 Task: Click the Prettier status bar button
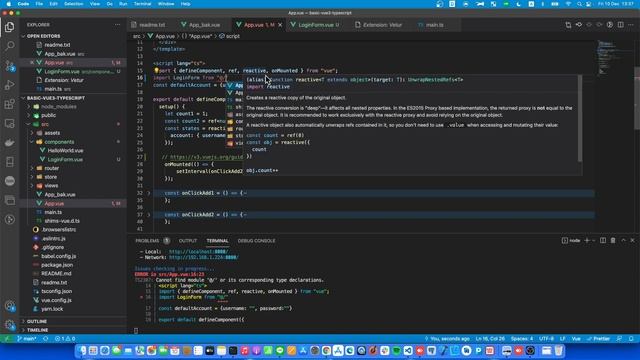[x=598, y=339]
